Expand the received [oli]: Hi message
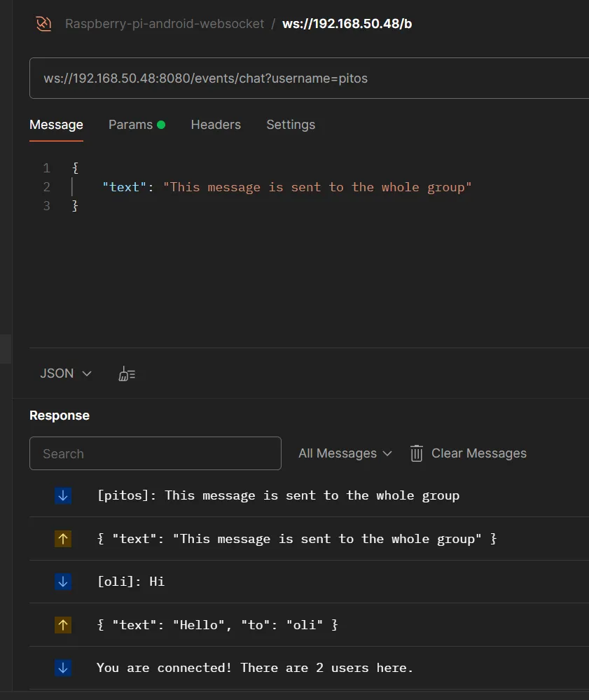 point(309,582)
